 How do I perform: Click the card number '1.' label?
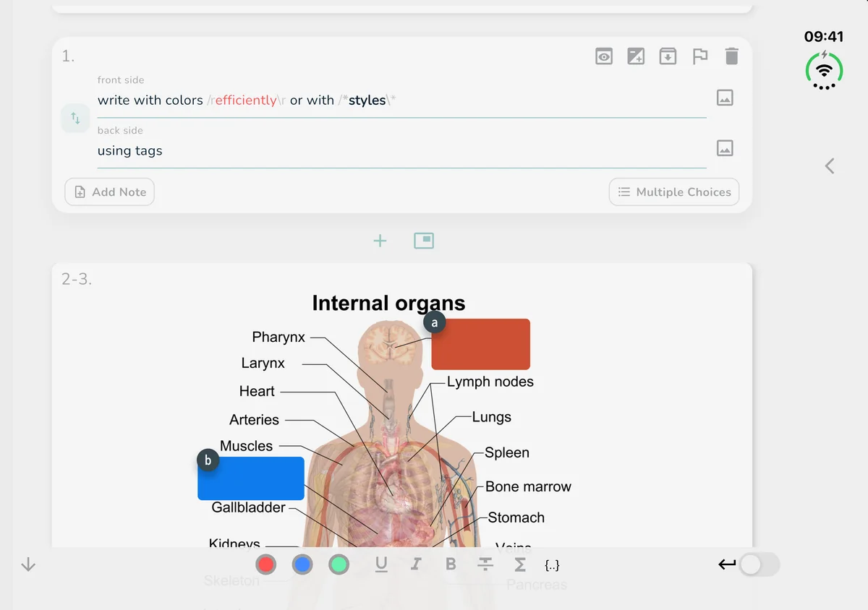pyautogui.click(x=68, y=56)
